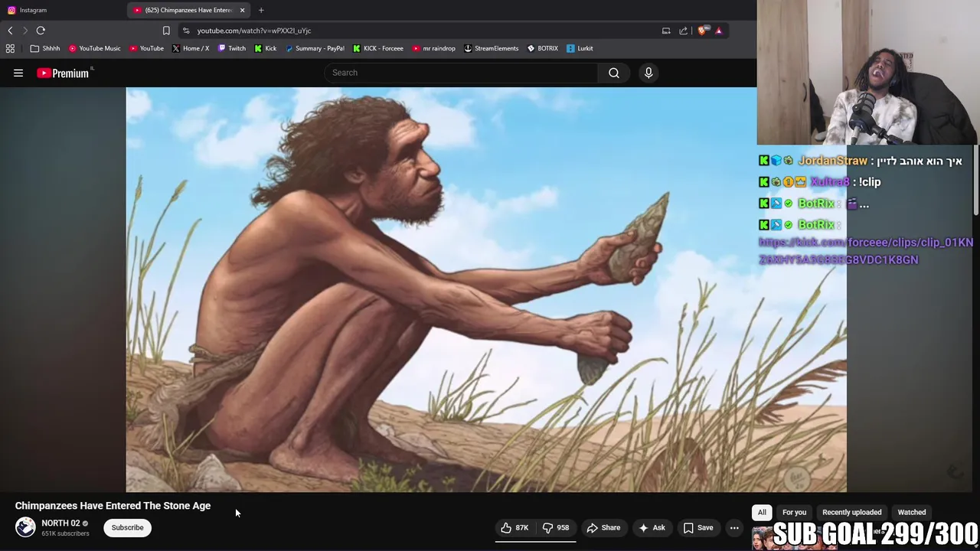
Task: Open NORTH 02 channel avatar
Action: coord(25,527)
